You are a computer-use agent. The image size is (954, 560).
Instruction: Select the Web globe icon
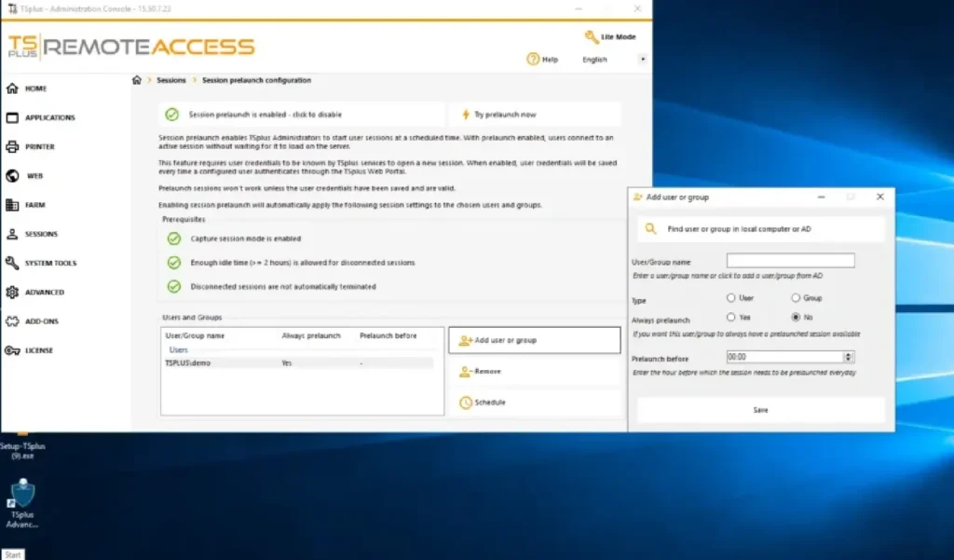pos(12,176)
